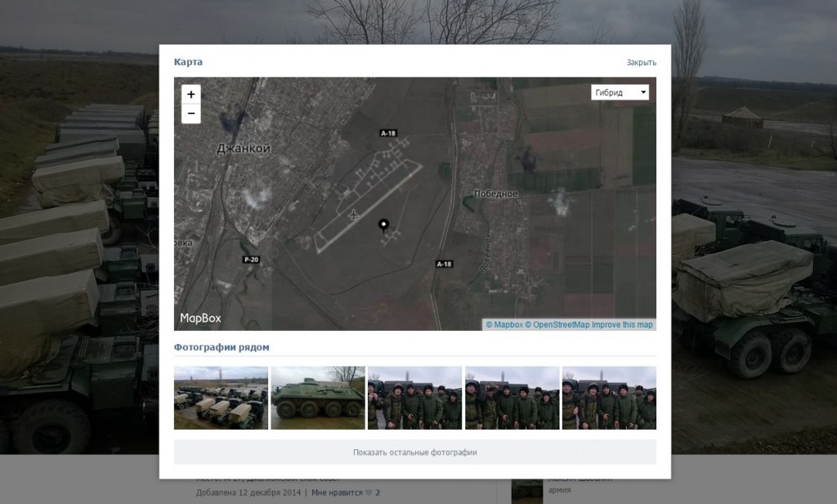Click the black location pin marker
837x504 pixels.
click(x=383, y=225)
